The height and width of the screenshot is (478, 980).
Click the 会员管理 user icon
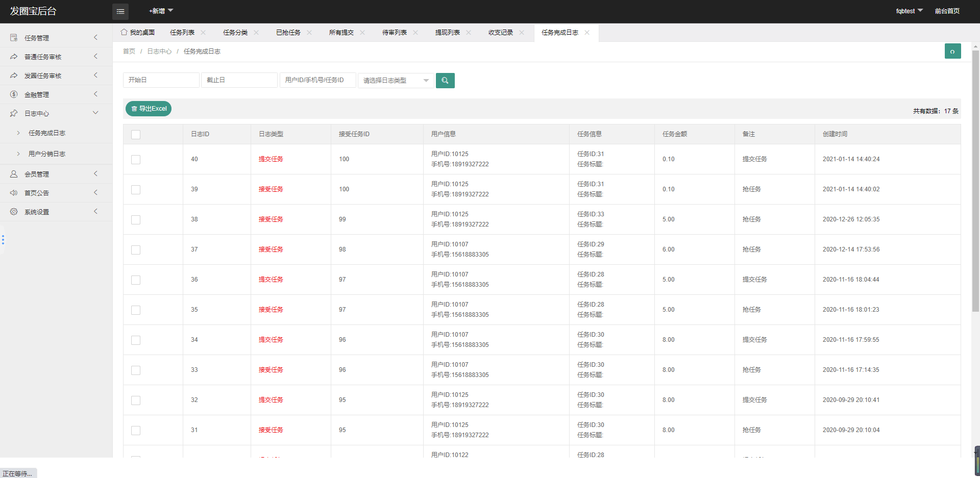14,174
